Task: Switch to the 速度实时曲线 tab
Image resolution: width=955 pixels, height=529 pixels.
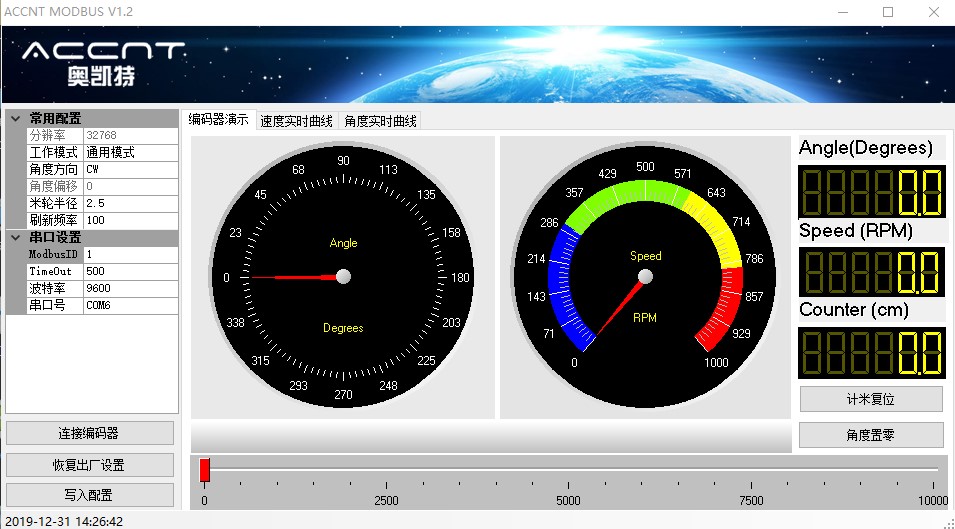Action: coord(298,121)
